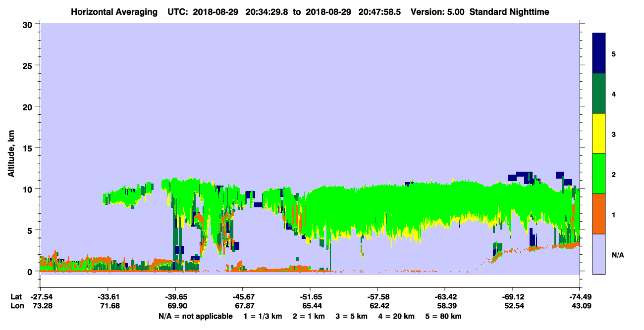Image resolution: width=644 pixels, height=330 pixels.
Task: Click the latitude value "-57.58"
Action: pos(377,297)
